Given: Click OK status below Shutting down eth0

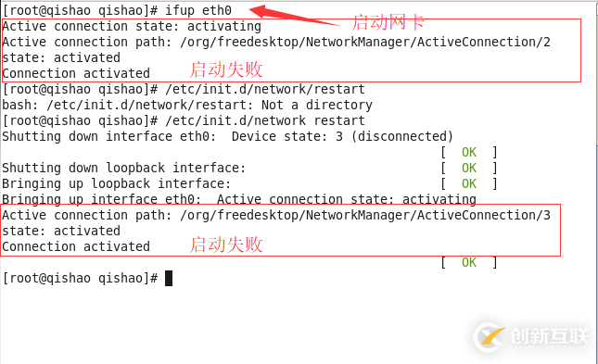Looking at the screenshot, I should coord(469,153).
